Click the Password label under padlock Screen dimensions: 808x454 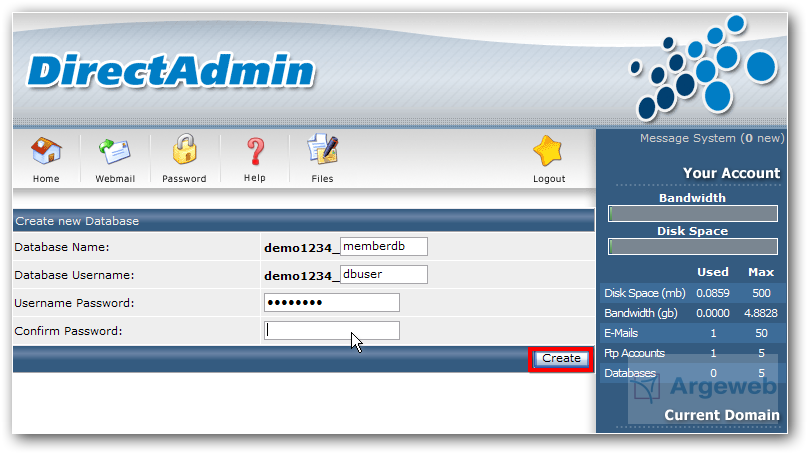click(184, 179)
